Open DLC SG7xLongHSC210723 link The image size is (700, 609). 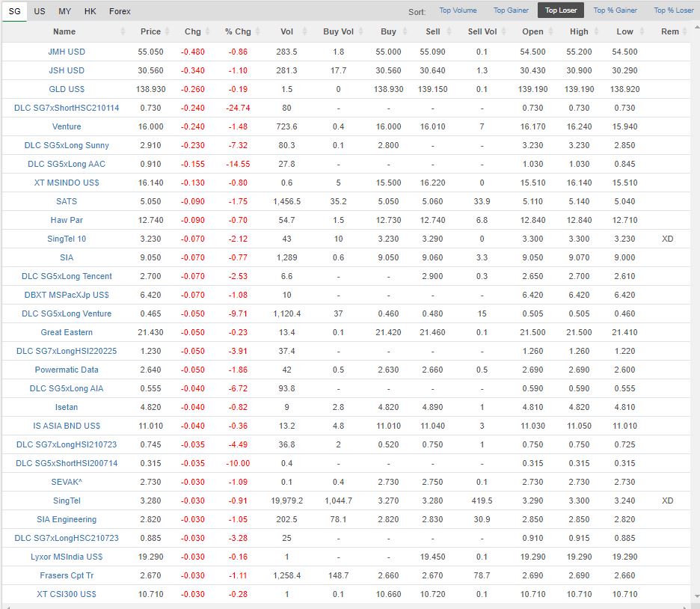point(67,539)
